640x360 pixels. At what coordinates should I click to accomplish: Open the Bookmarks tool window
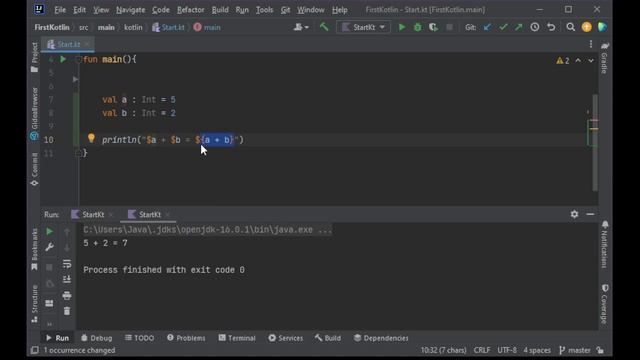pos(35,249)
